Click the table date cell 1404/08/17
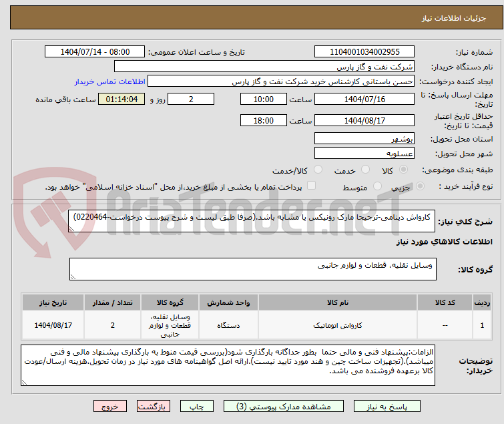 point(53,325)
